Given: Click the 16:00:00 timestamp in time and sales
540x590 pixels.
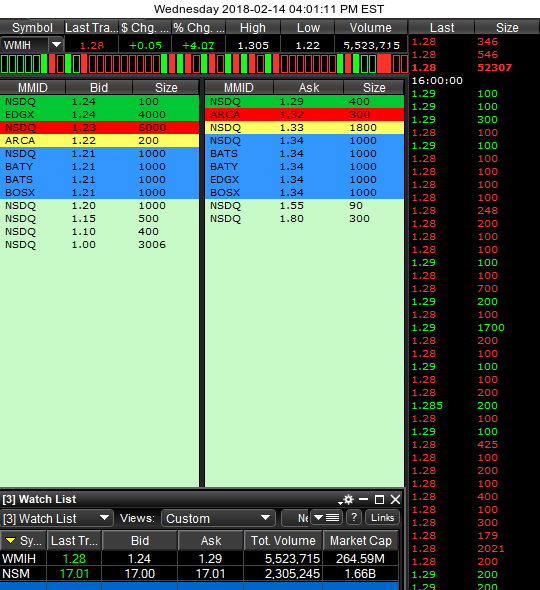Looking at the screenshot, I should click(437, 81).
